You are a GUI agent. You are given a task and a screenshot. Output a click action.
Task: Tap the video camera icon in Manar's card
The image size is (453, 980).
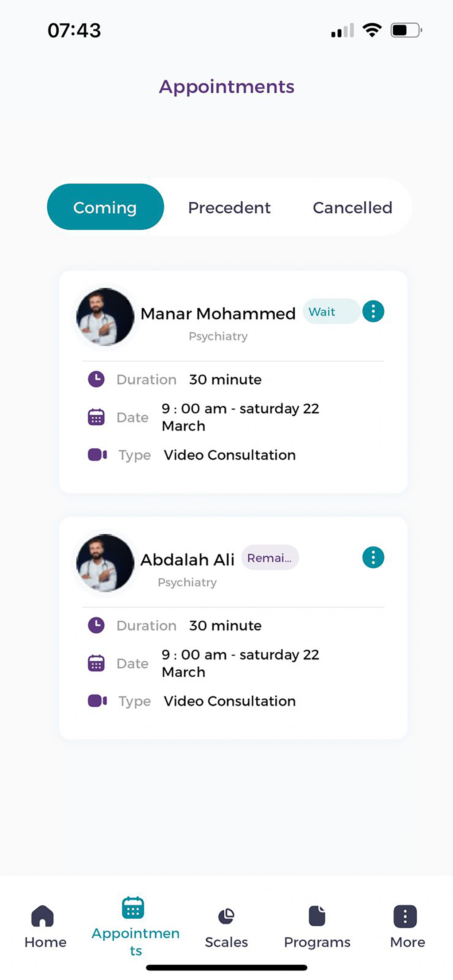(x=97, y=455)
